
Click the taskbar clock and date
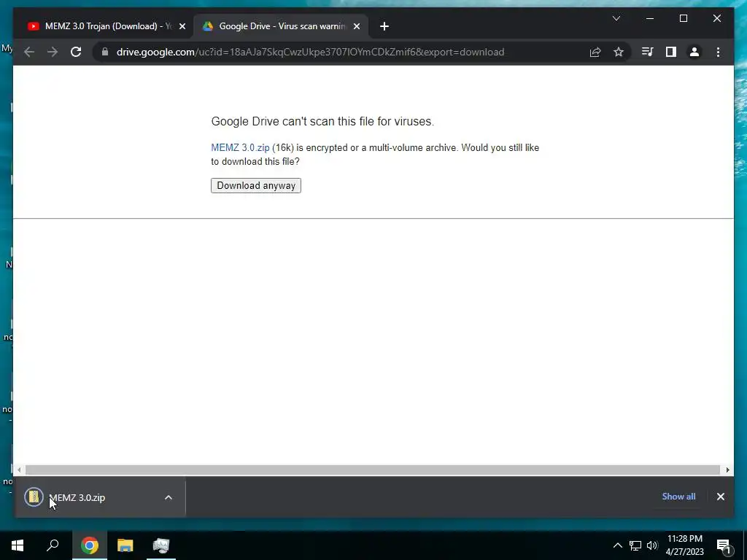click(684, 545)
